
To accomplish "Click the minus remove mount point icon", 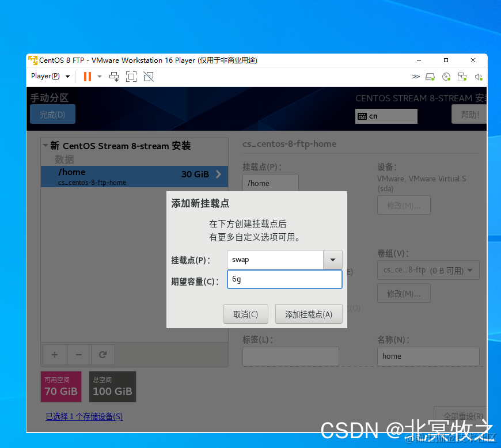I will (x=79, y=355).
